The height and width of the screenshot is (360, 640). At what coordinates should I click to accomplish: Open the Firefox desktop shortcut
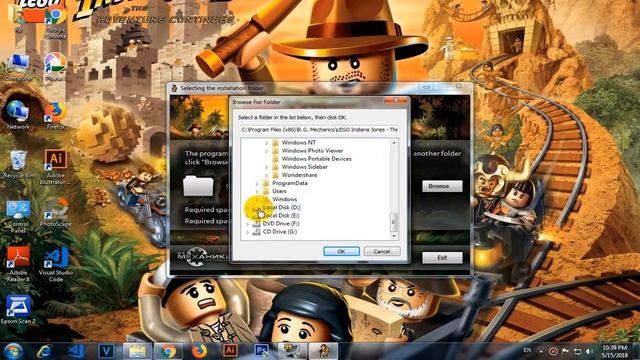pyautogui.click(x=56, y=116)
